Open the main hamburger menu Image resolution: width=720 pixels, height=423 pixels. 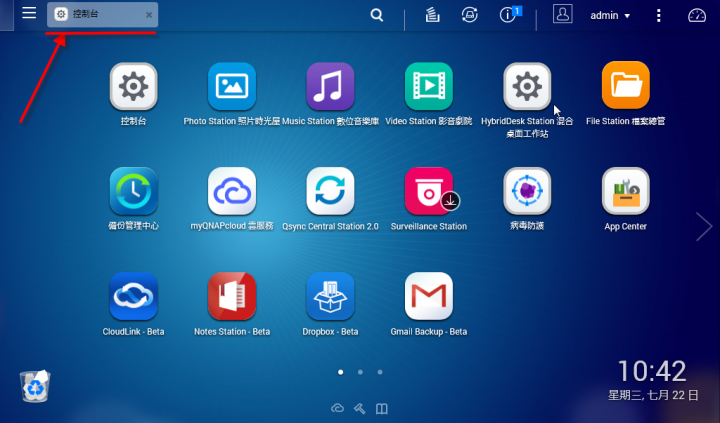[29, 13]
